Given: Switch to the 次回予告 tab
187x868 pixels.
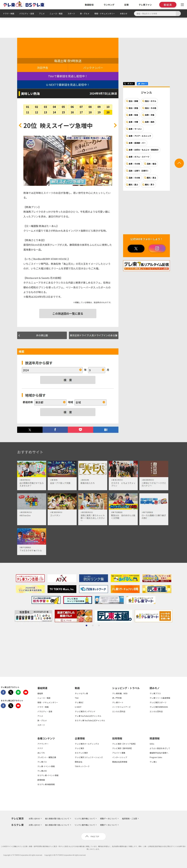Looking at the screenshot, I should pyautogui.click(x=43, y=68).
